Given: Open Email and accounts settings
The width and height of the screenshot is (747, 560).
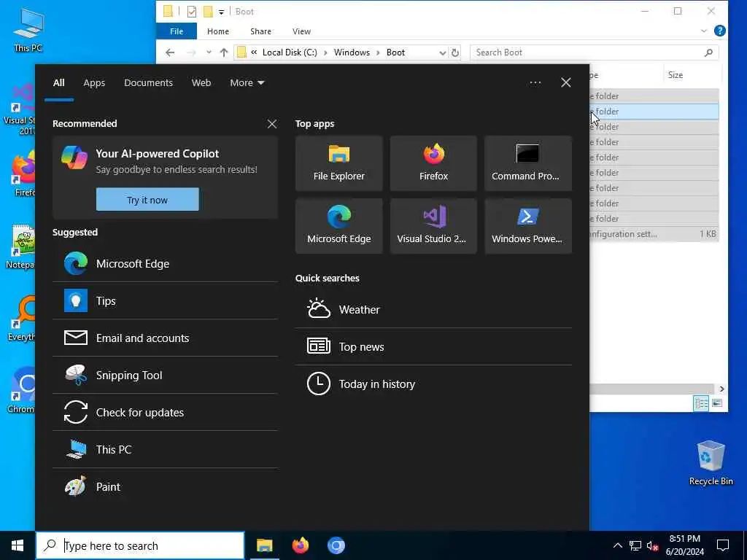Looking at the screenshot, I should point(166,338).
